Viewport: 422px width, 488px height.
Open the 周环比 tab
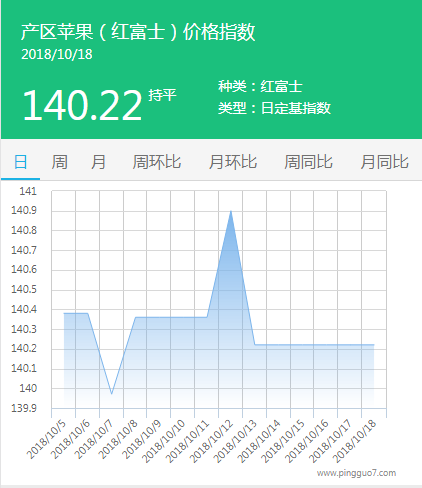point(157,162)
